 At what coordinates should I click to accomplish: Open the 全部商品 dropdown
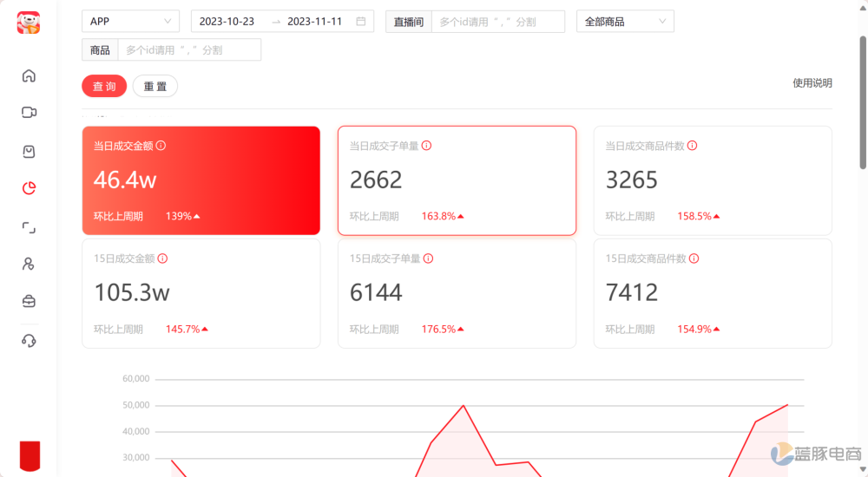[x=625, y=21]
